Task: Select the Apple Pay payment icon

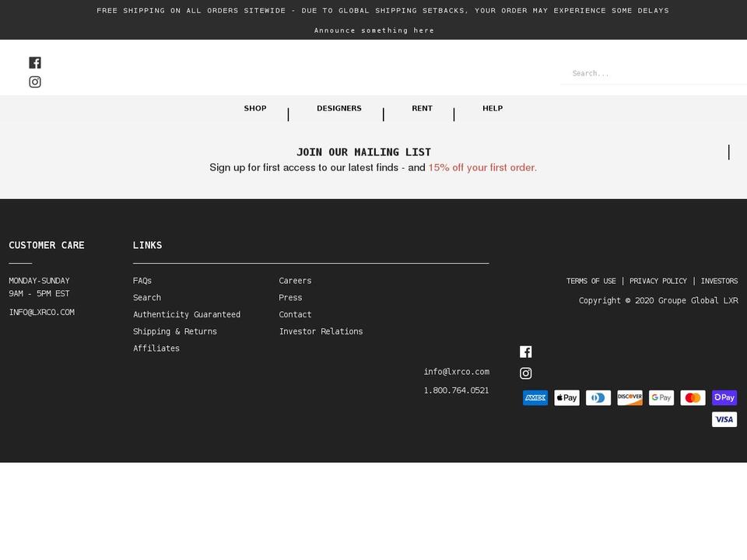Action: click(566, 397)
